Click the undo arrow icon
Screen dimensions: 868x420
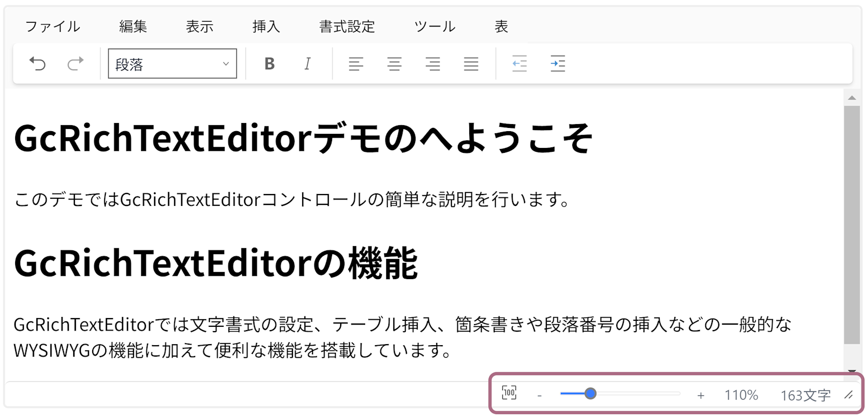(x=37, y=64)
